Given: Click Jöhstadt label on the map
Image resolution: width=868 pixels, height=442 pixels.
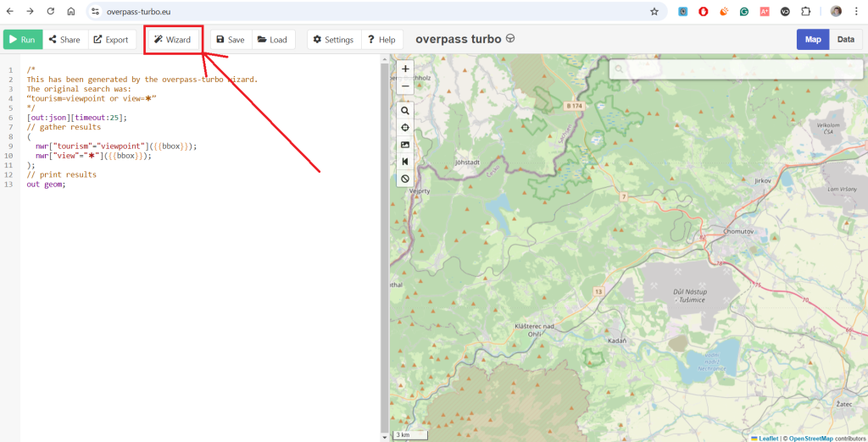Looking at the screenshot, I should [467, 163].
